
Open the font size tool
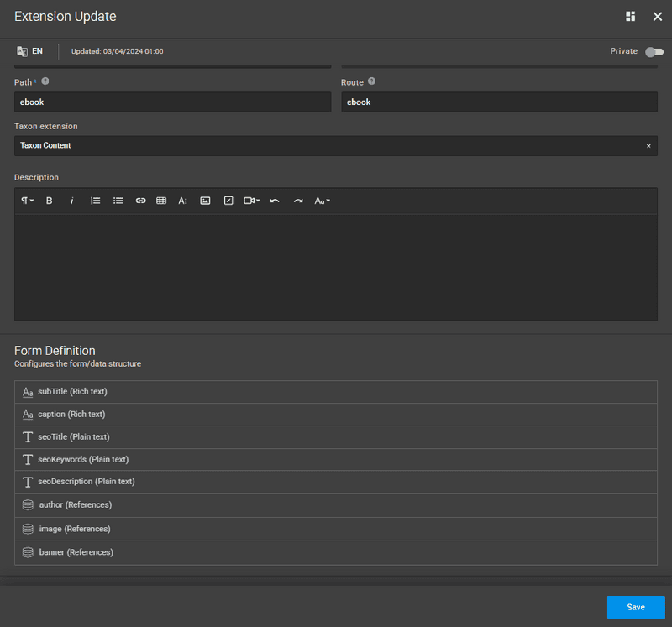click(x=182, y=201)
